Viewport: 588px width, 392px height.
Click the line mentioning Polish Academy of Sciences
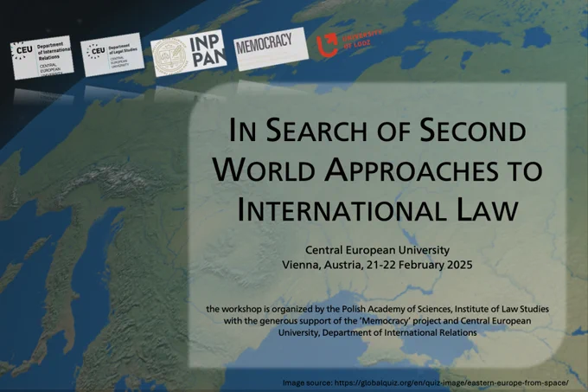pos(377,309)
